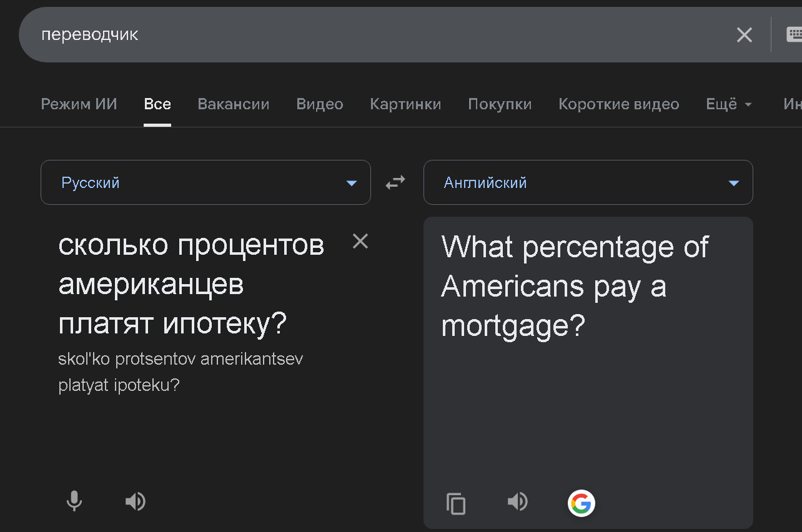
Task: Start voice input with the microphone
Action: point(74,501)
